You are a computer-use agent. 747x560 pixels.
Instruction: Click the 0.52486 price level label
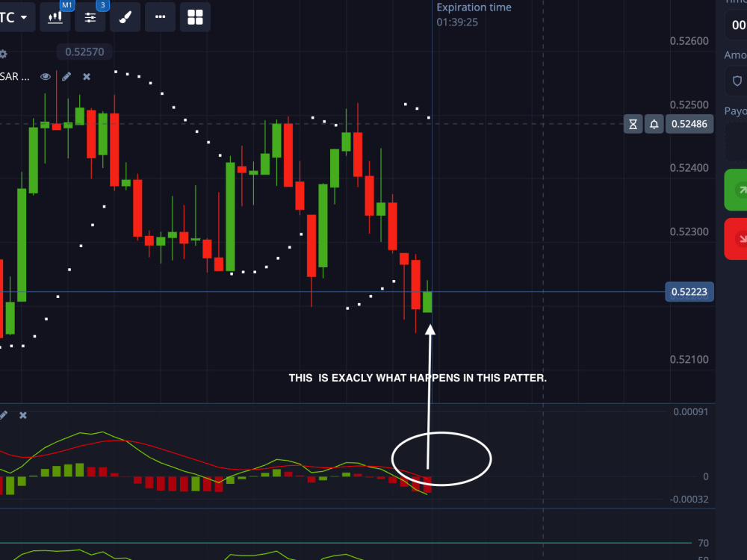(x=689, y=124)
